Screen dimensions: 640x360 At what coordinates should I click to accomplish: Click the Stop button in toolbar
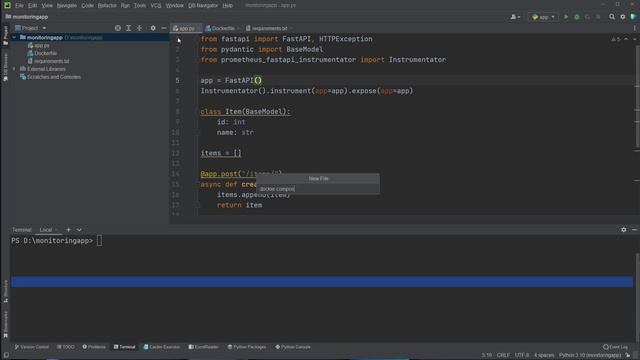point(598,17)
